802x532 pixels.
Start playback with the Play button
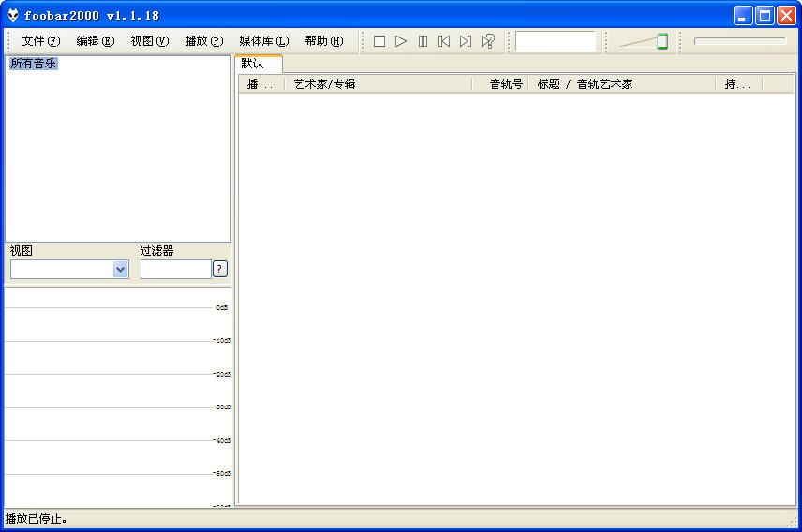tap(400, 41)
